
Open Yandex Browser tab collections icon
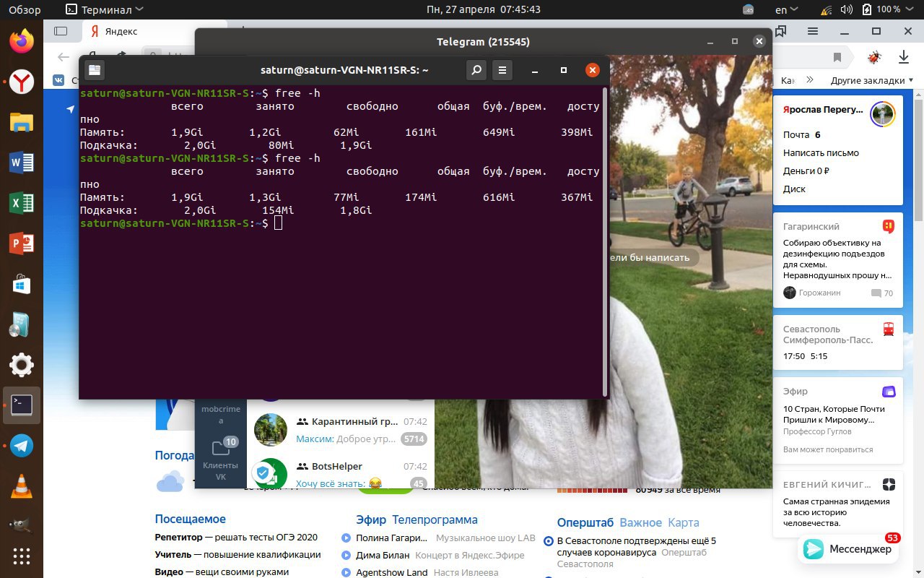tap(781, 31)
